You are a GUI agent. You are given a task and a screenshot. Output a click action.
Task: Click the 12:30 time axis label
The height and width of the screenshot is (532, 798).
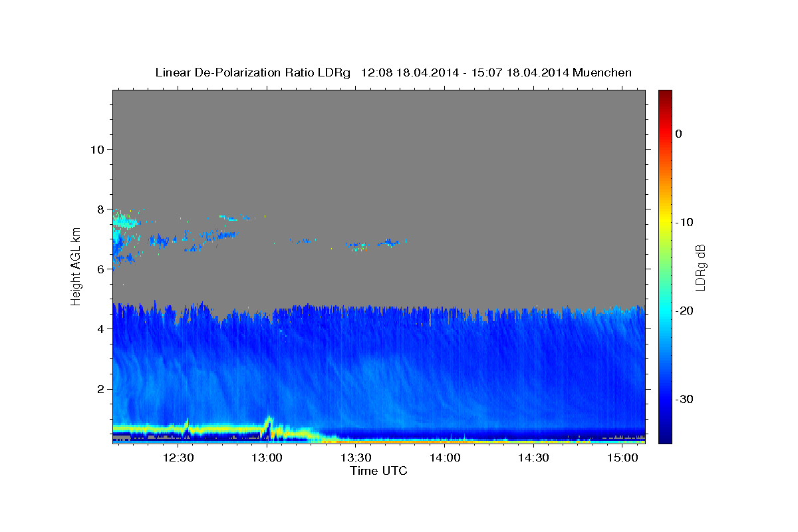[x=179, y=458]
